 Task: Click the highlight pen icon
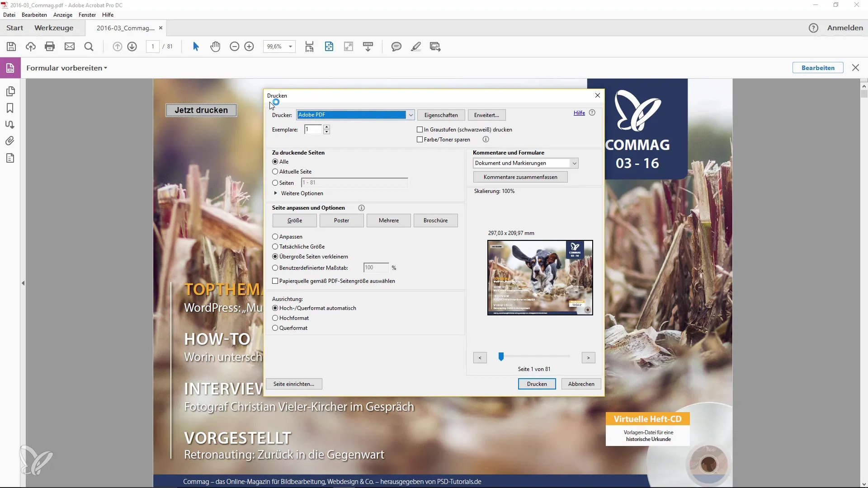416,47
